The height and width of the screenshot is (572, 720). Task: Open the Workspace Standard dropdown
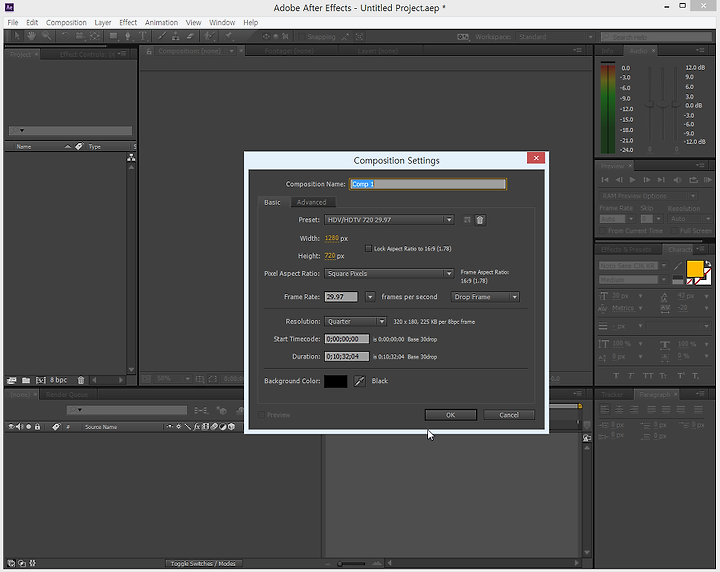point(556,37)
